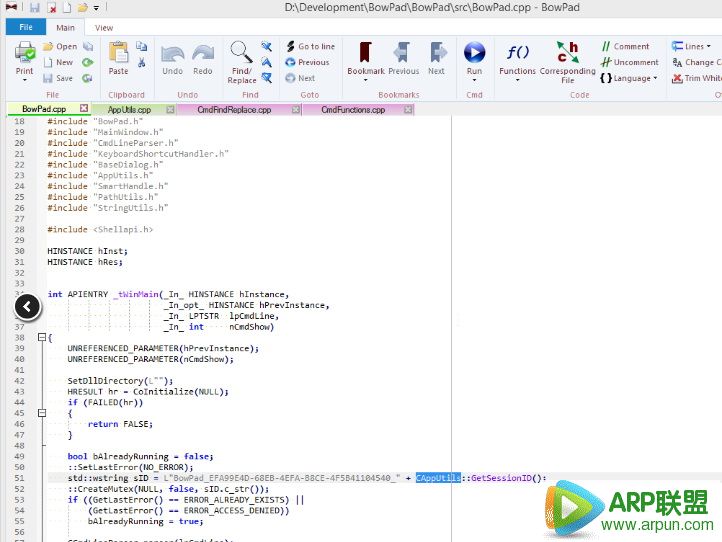Click the Redo arrow

203,54
